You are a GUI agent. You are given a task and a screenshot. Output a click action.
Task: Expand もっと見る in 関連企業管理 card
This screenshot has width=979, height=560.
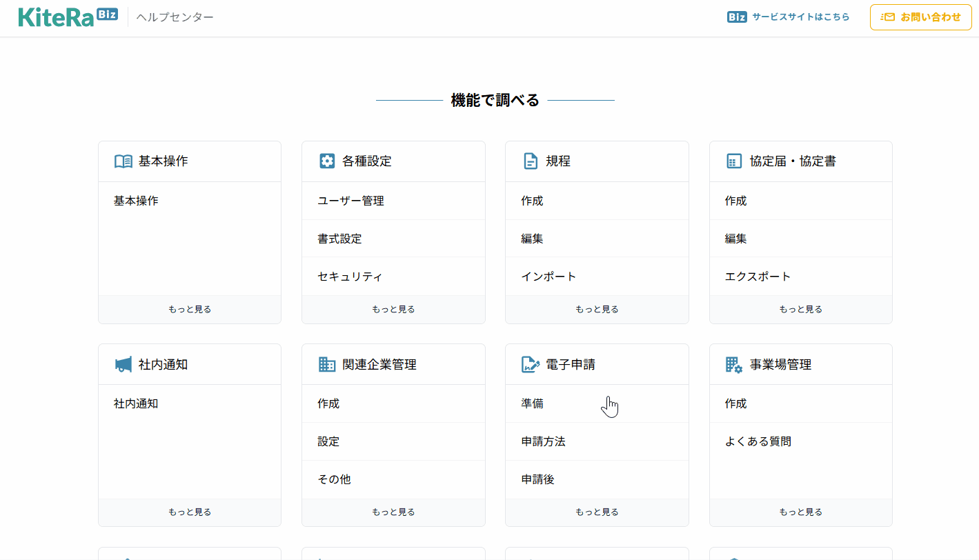(x=393, y=512)
